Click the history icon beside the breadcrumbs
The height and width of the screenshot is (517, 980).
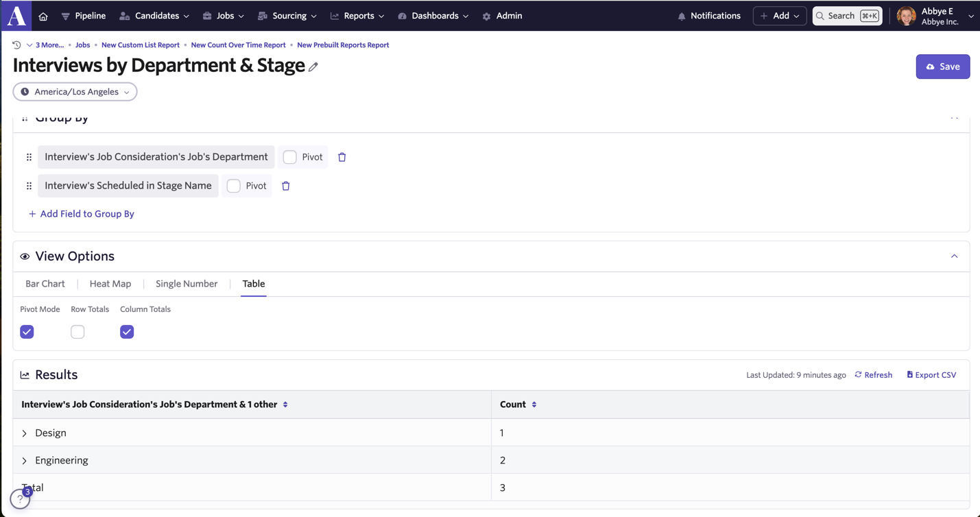(16, 45)
